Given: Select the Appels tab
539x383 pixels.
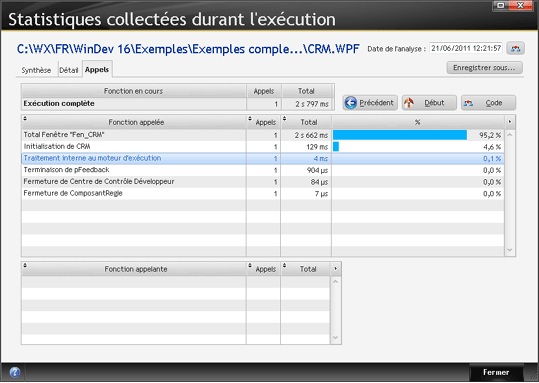Looking at the screenshot, I should (x=97, y=69).
